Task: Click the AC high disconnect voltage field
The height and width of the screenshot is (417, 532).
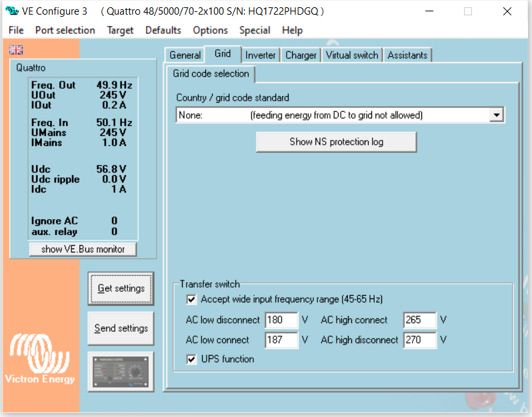Action: 420,340
